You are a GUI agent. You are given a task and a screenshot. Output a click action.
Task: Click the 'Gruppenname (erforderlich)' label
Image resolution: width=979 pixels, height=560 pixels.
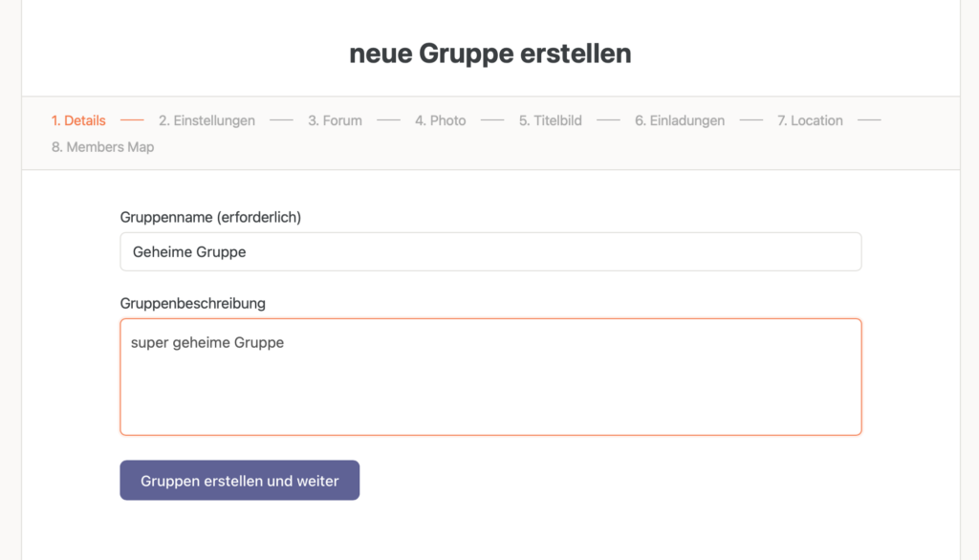pos(210,218)
